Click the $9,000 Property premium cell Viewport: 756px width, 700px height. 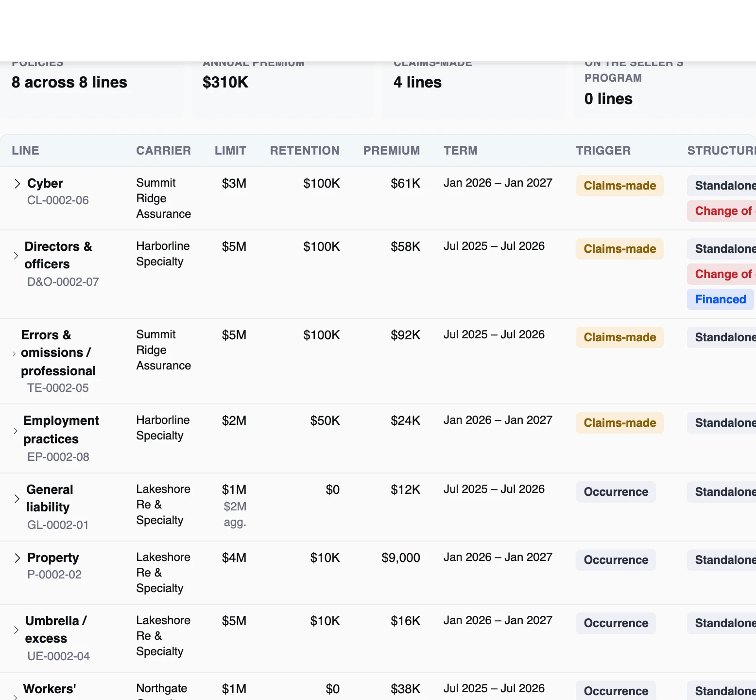coord(401,558)
